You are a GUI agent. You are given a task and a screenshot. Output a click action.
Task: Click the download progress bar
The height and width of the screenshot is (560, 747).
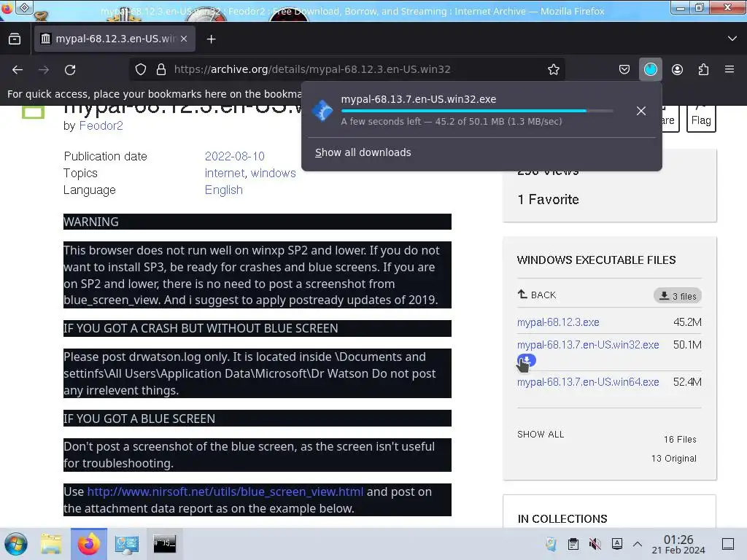click(x=477, y=111)
